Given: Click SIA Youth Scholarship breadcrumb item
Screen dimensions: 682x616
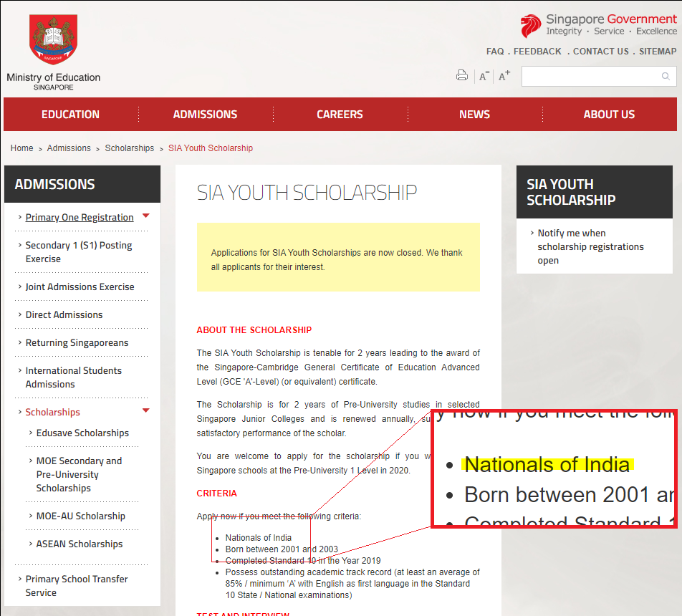Looking at the screenshot, I should [211, 148].
